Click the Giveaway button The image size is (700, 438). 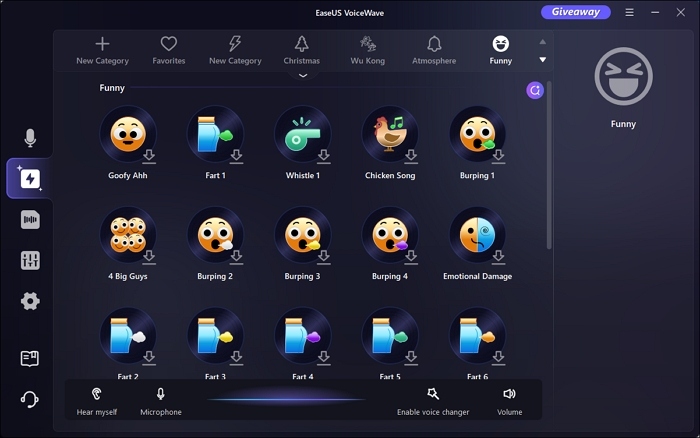click(x=575, y=13)
